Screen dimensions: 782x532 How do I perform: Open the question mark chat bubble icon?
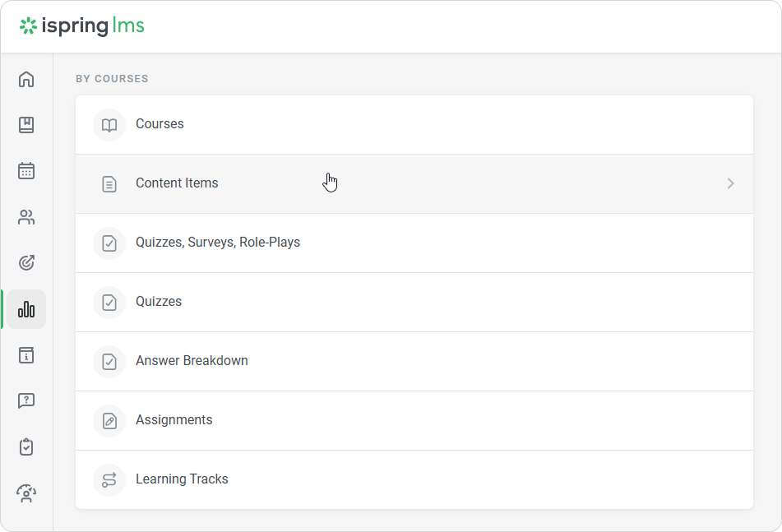tap(26, 401)
